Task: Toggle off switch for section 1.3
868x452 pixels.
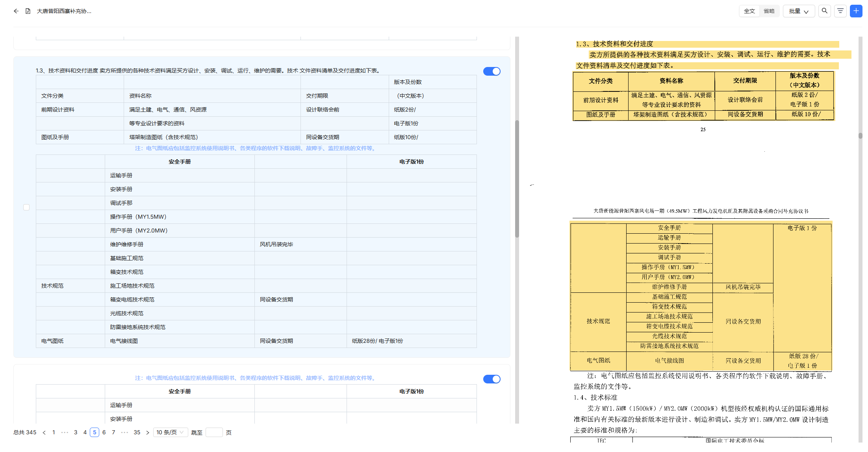Action: (x=491, y=71)
